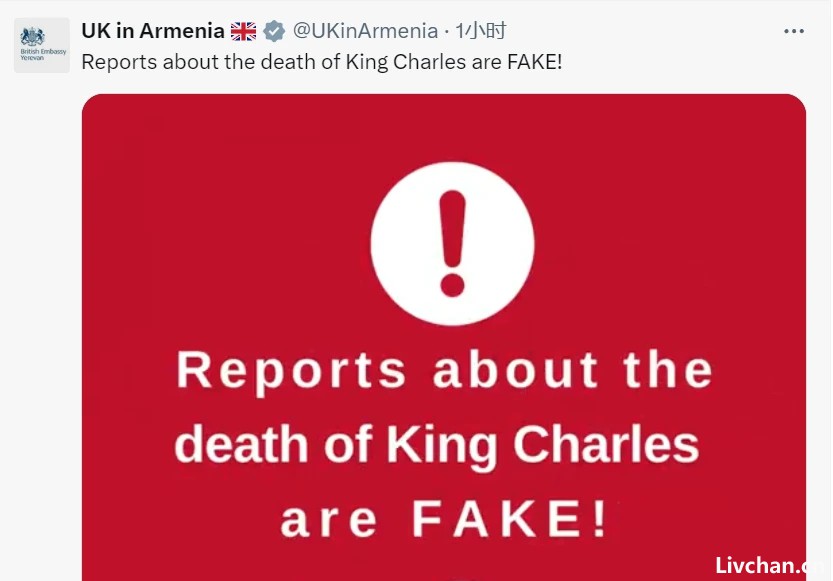
Task: Click "Reports about the" line in image
Action: pos(444,370)
